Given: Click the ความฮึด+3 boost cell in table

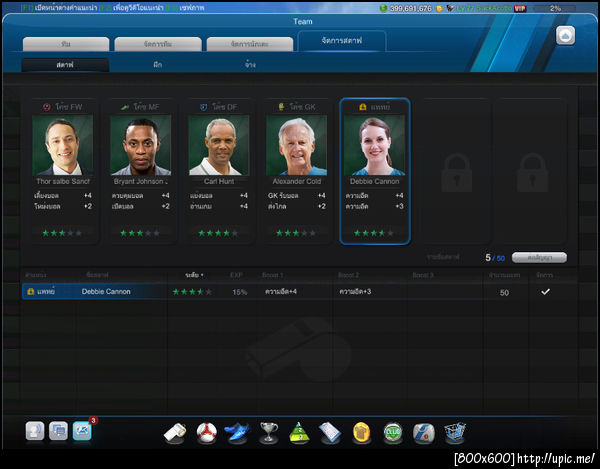Looking at the screenshot, I should click(x=355, y=291).
